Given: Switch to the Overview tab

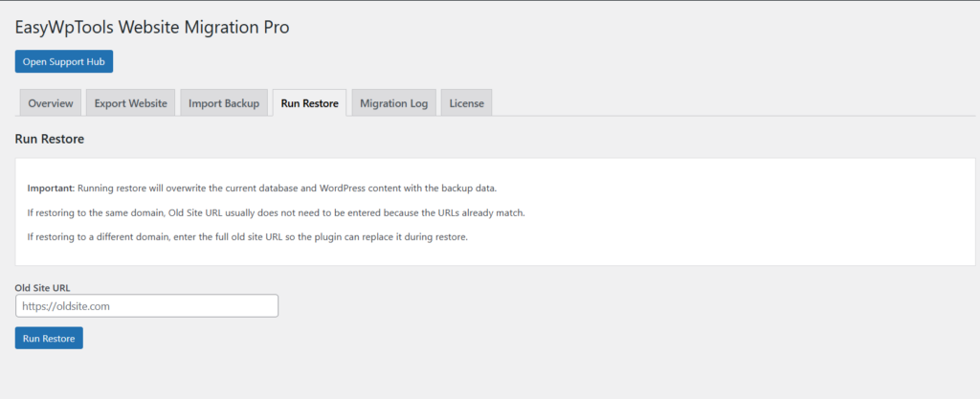Looking at the screenshot, I should (51, 103).
